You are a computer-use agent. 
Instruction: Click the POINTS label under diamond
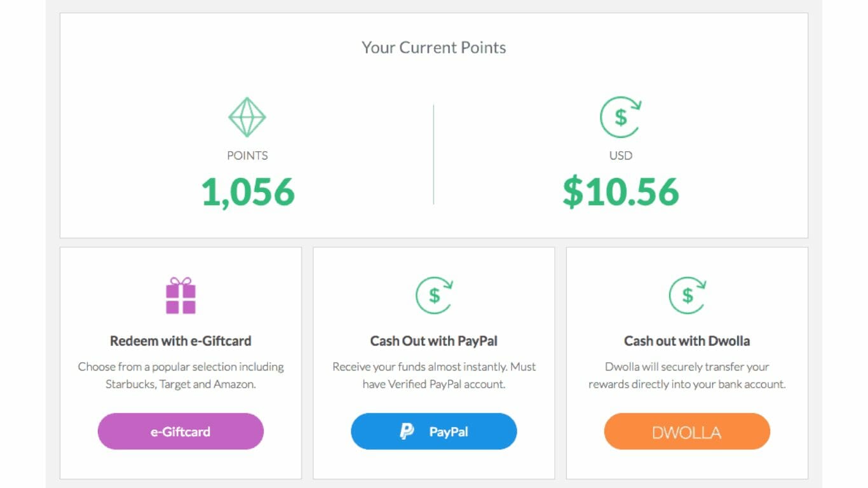247,156
